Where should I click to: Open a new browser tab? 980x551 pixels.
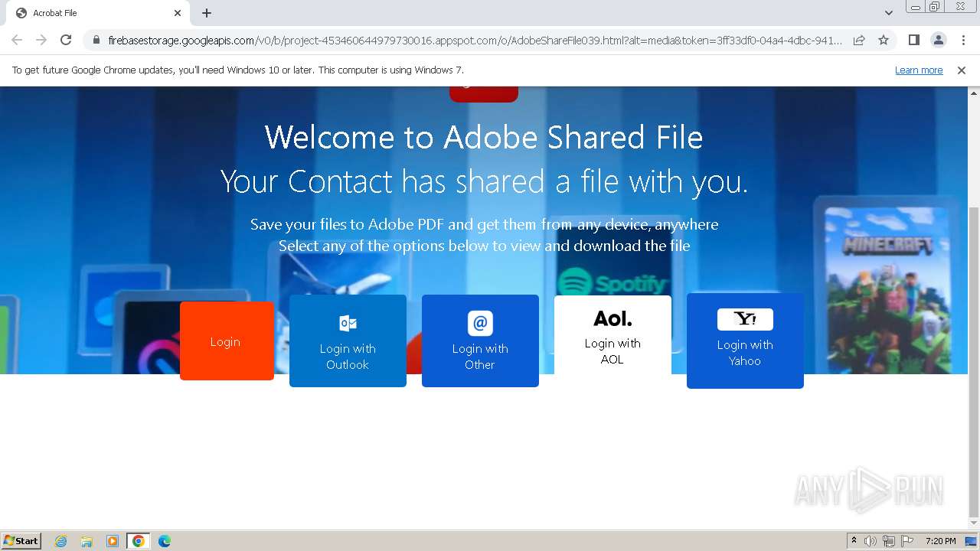[207, 13]
